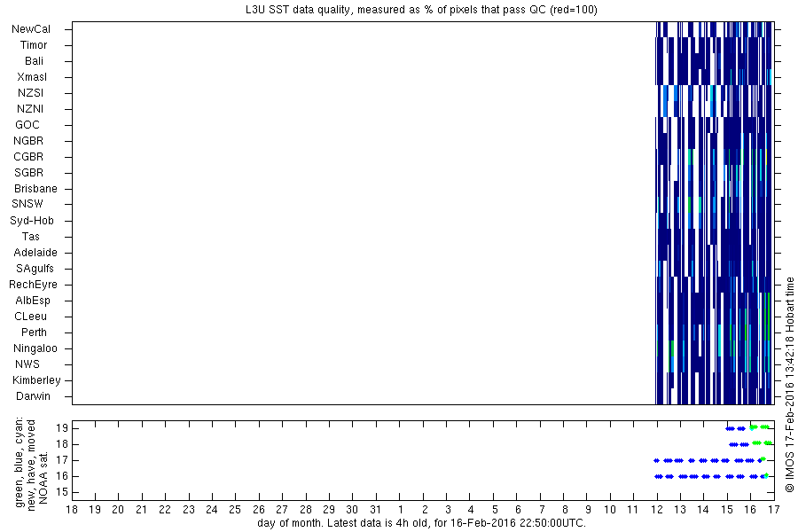Screen dimensions: 798x532
Task: Click day 5 on the time axis
Action: pyautogui.click(x=495, y=510)
